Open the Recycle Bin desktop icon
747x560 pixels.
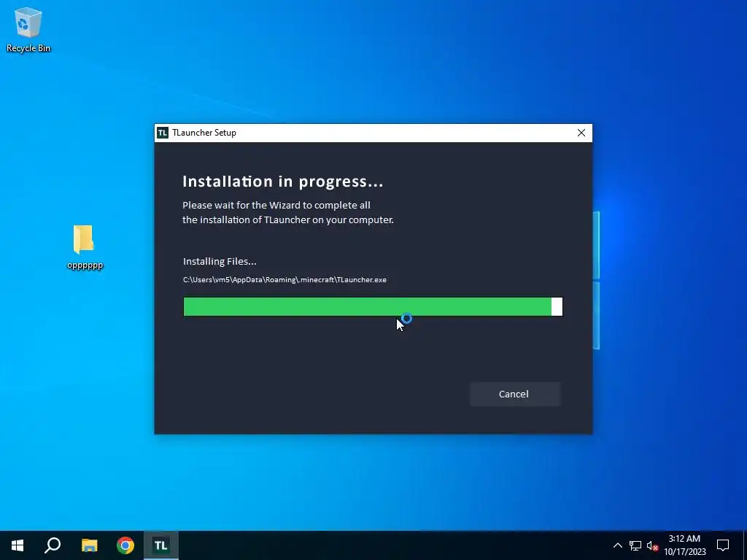[x=28, y=29]
